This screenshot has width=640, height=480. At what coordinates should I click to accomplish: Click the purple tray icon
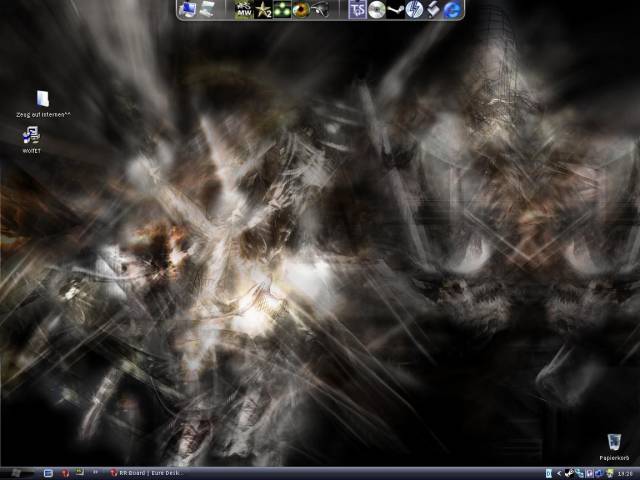(x=590, y=473)
